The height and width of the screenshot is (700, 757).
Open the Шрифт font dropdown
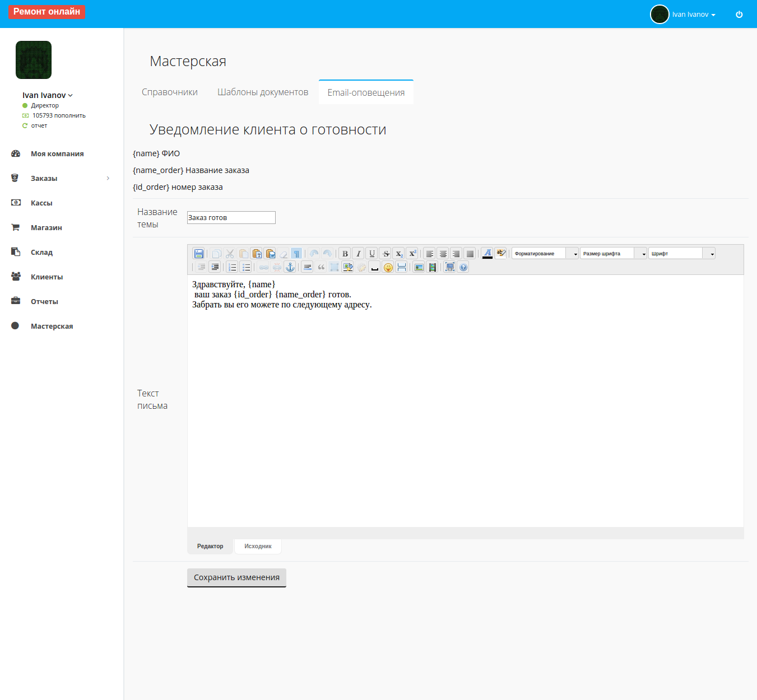pyautogui.click(x=682, y=254)
